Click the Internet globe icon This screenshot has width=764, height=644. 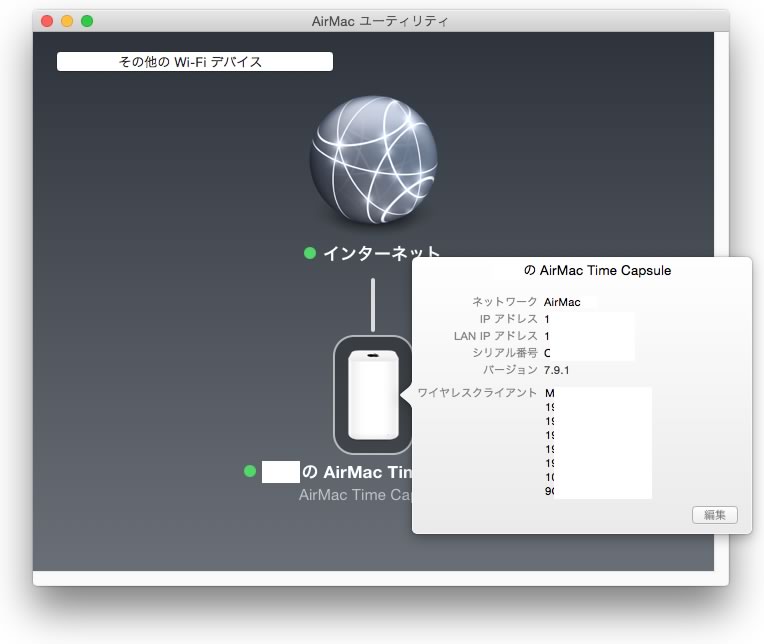(373, 160)
